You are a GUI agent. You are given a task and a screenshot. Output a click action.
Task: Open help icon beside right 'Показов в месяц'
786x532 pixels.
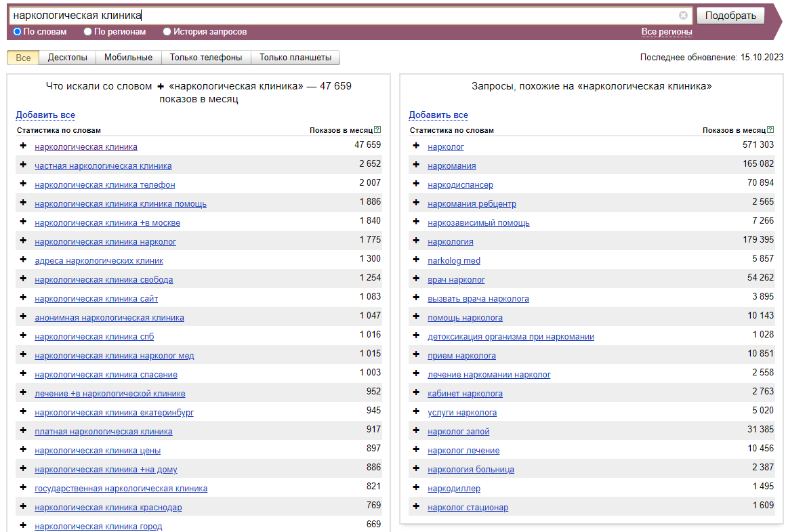[770, 130]
